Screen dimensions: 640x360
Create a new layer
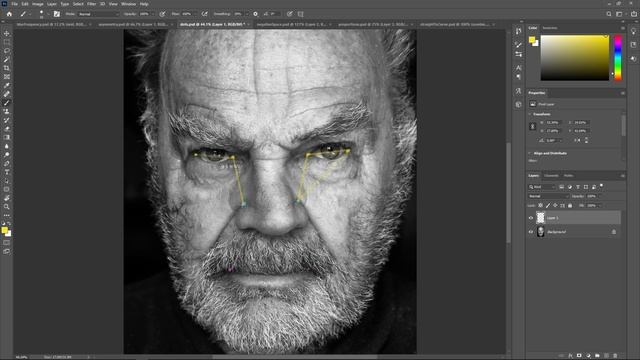[606, 356]
